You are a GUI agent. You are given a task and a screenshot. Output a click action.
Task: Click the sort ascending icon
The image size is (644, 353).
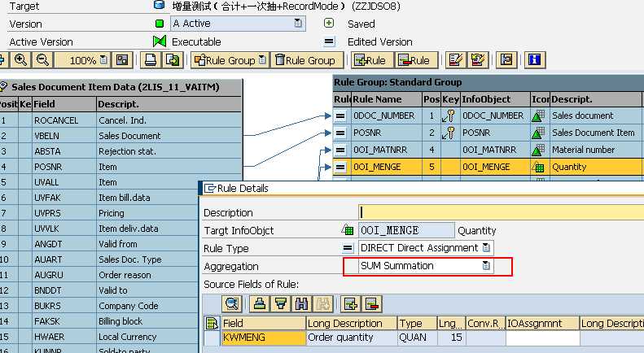pos(259,304)
